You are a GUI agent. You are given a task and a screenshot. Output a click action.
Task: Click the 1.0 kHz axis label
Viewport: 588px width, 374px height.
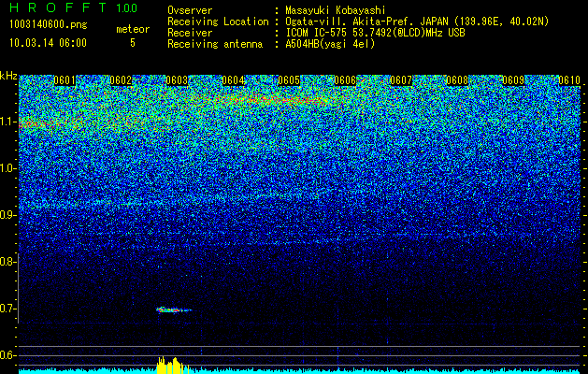coord(7,168)
